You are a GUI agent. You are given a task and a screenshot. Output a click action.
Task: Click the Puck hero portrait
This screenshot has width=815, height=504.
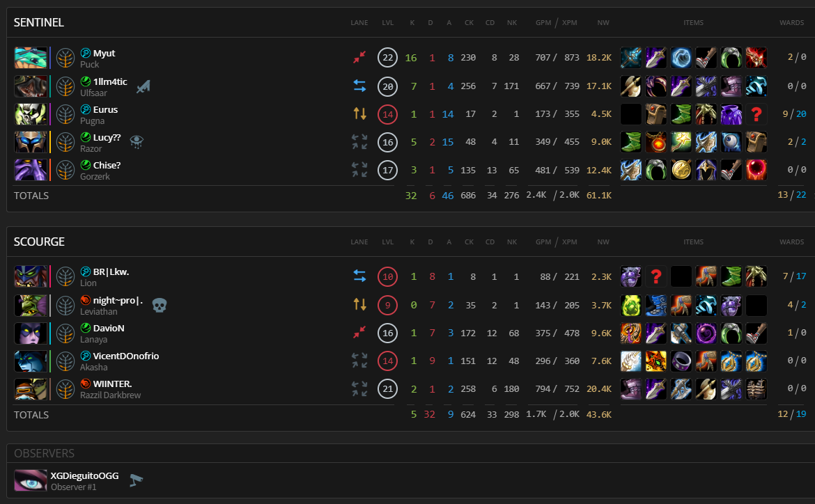[x=31, y=58]
